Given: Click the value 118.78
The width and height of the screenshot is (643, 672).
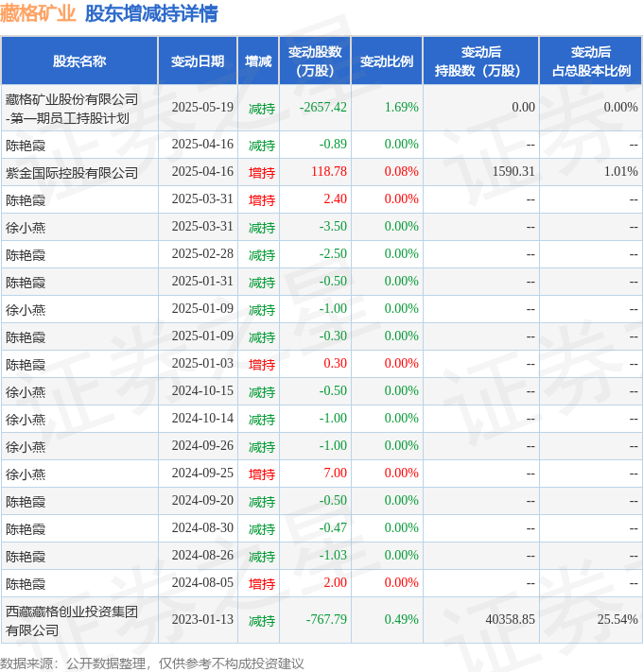Looking at the screenshot, I should point(329,171).
